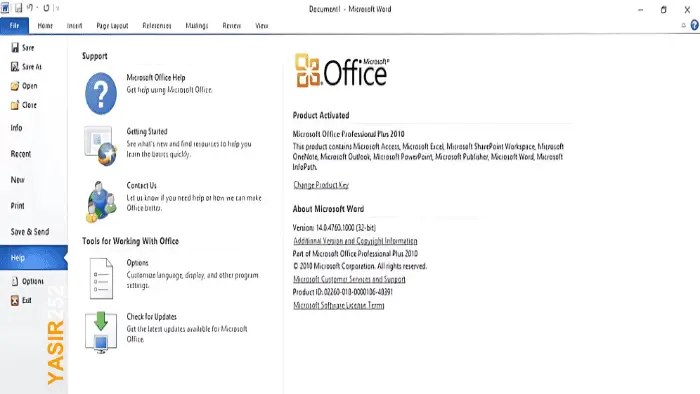Screen dimensions: 700x394
Task: Click the Options heading under Tools section
Action: 138,263
